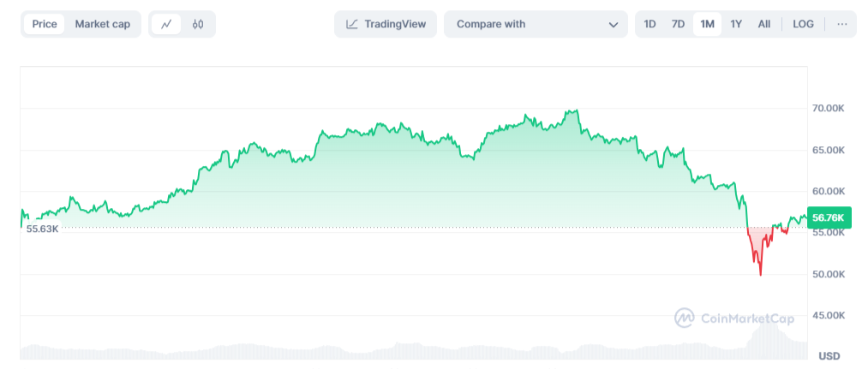Expand the Compare with chevron arrow
868x369 pixels.
[613, 25]
